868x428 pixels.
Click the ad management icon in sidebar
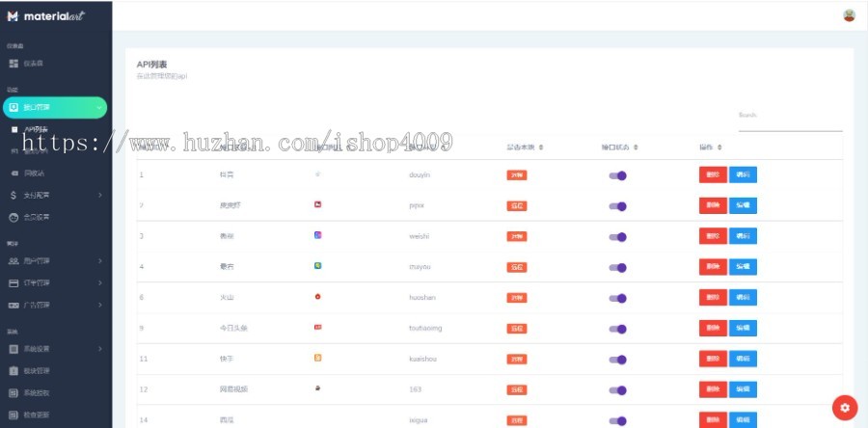point(14,306)
